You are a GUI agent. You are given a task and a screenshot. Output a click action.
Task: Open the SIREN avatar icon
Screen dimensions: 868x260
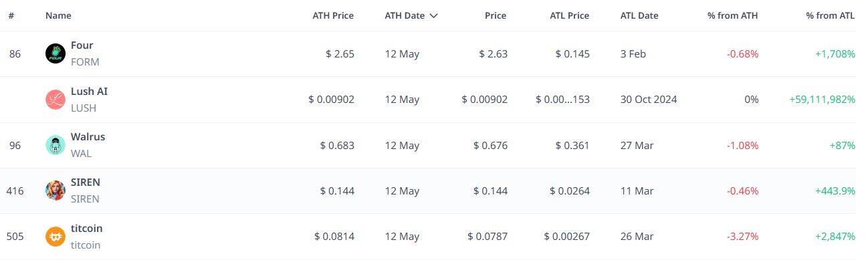pyautogui.click(x=55, y=190)
